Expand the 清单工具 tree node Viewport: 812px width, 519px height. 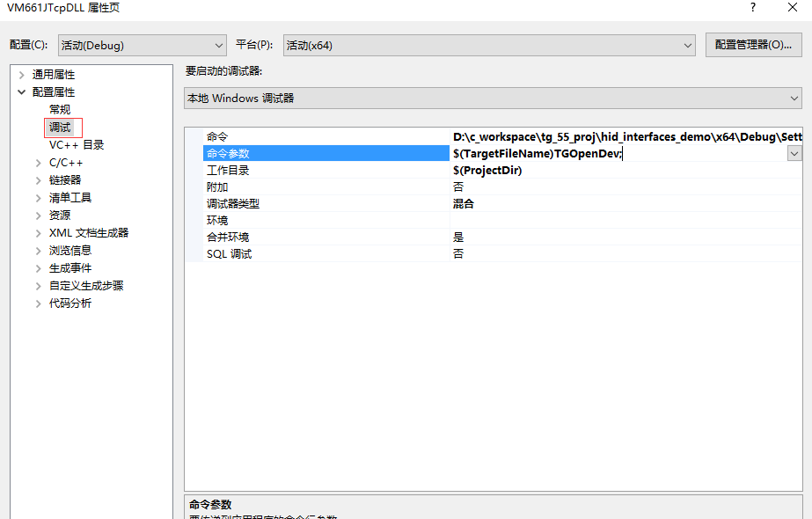coord(39,199)
